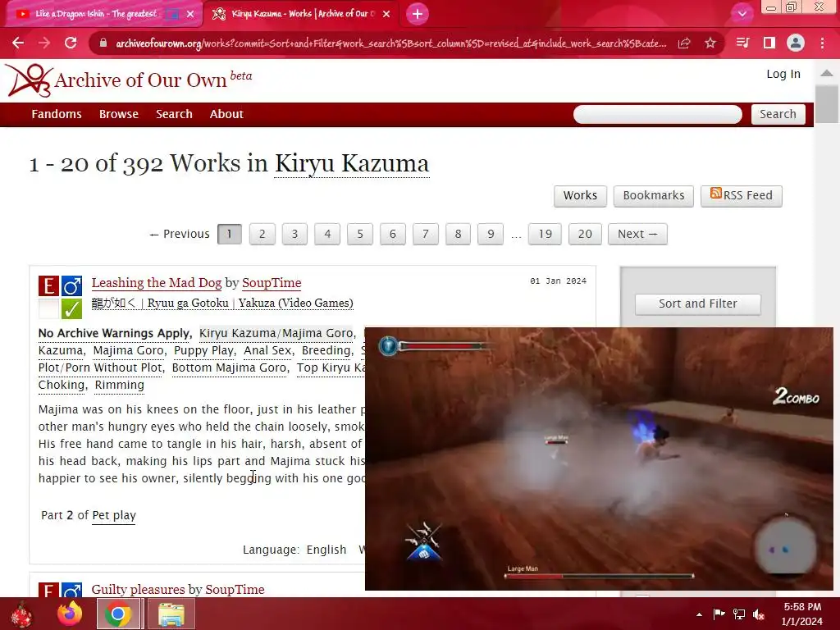Click the Log In link
The image size is (840, 630).
(x=783, y=74)
